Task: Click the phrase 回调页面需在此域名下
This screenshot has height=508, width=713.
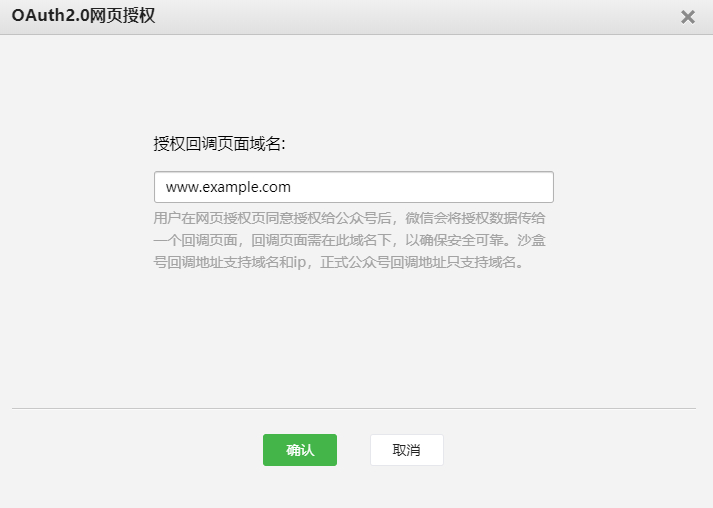Action: [316, 241]
